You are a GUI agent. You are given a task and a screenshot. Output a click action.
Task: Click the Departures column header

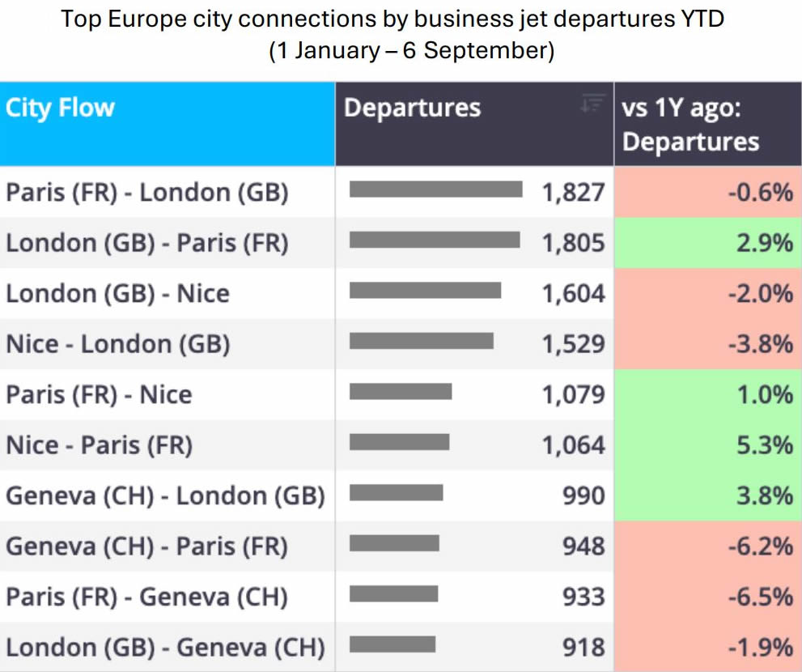point(475,124)
